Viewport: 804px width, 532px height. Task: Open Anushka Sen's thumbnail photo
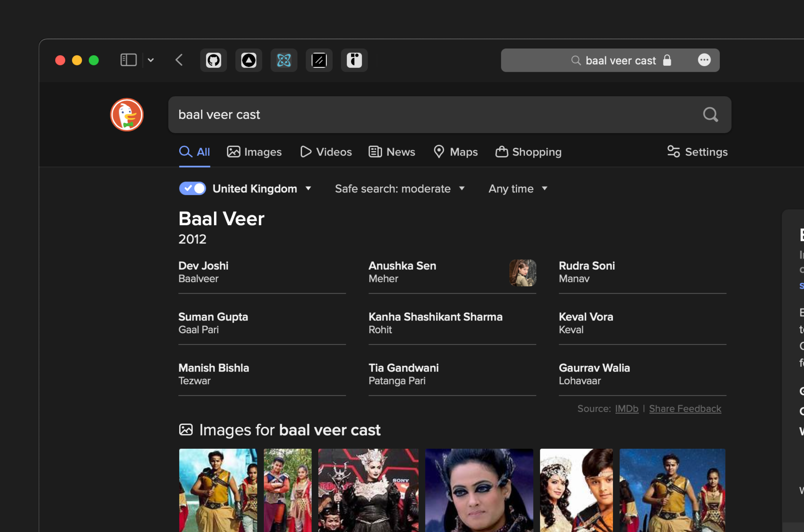pyautogui.click(x=522, y=273)
